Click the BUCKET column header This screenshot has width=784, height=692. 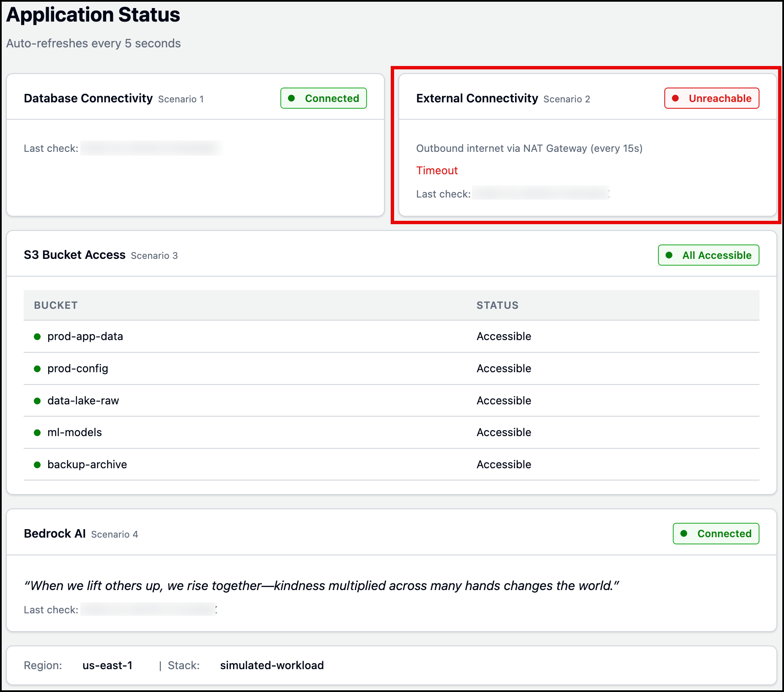56,305
